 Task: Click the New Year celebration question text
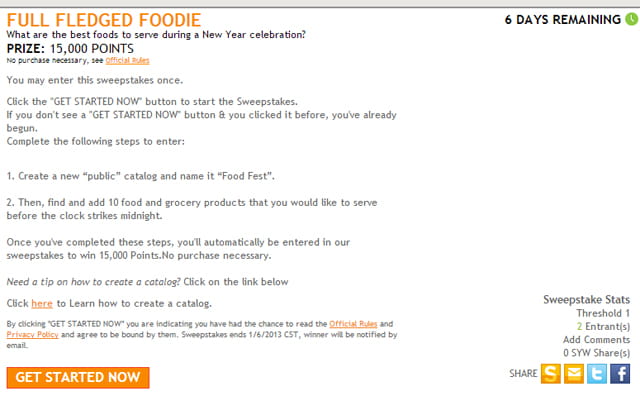pos(156,35)
